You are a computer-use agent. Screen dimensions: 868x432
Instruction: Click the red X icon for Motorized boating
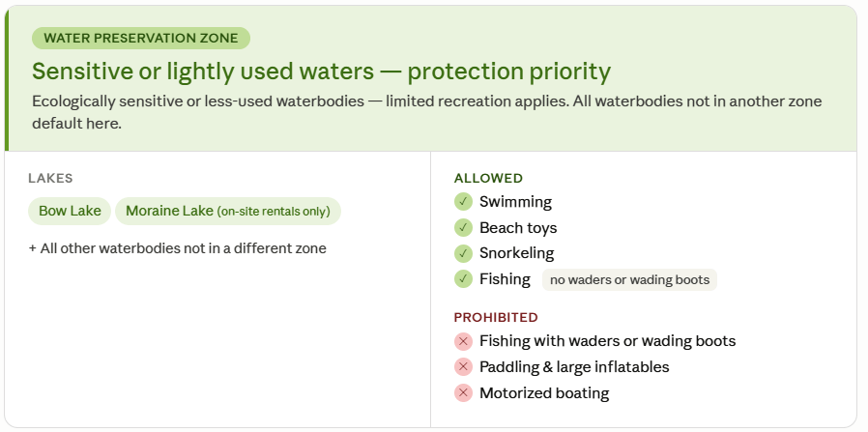[x=463, y=393]
